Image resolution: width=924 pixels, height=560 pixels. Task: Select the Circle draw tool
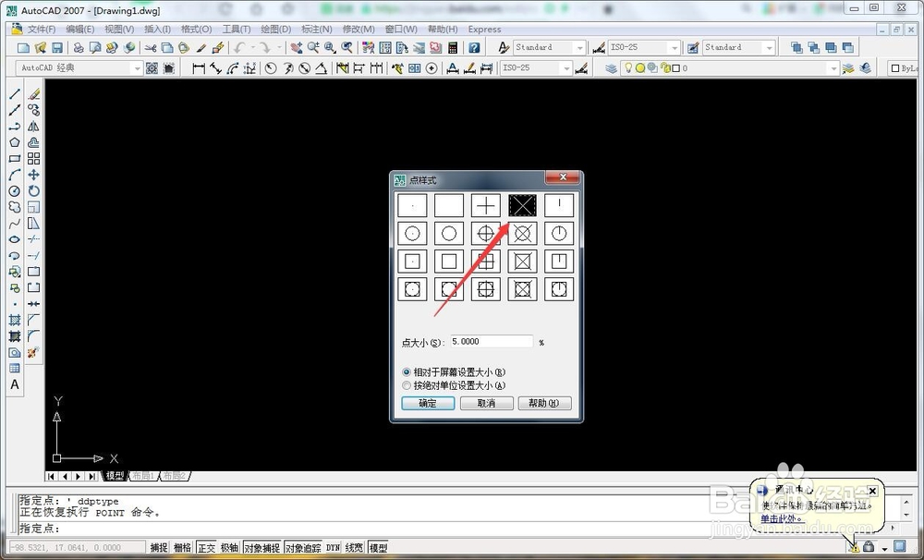point(15,191)
